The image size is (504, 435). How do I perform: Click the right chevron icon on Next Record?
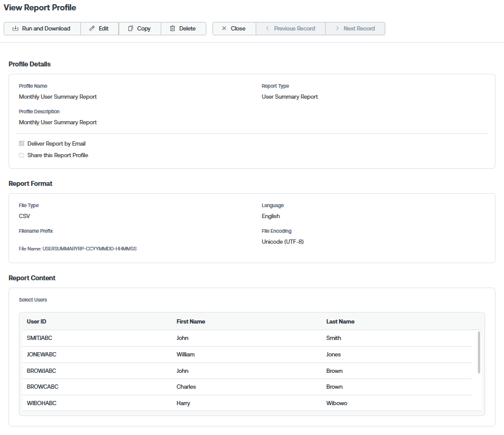(x=337, y=28)
